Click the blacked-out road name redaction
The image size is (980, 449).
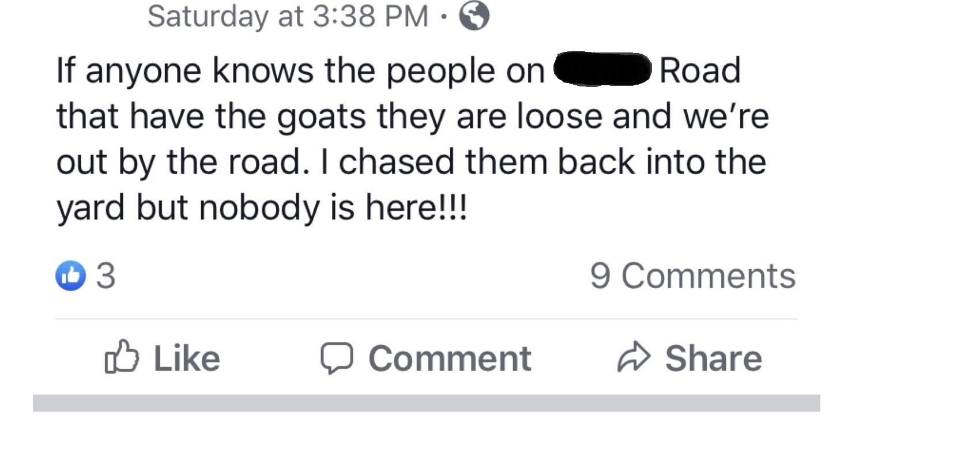602,69
